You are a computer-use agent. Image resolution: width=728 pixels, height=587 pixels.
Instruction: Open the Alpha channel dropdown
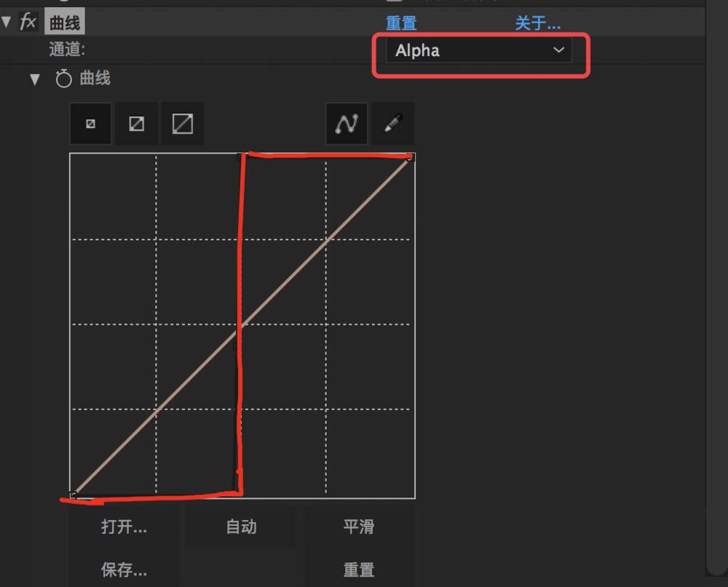coord(479,50)
